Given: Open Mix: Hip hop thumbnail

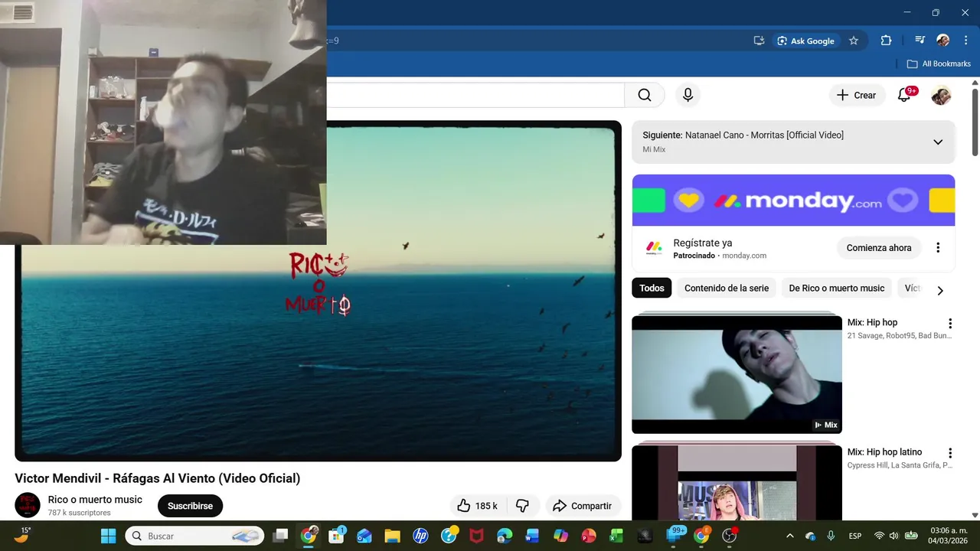Looking at the screenshot, I should (x=737, y=373).
